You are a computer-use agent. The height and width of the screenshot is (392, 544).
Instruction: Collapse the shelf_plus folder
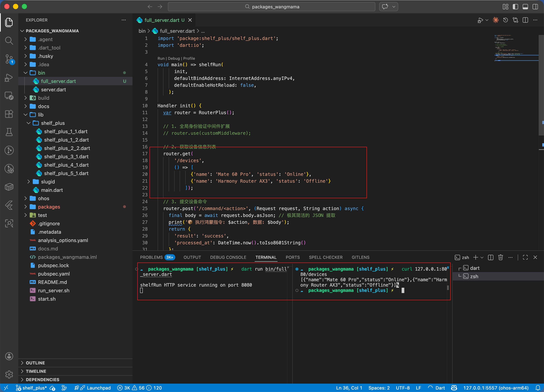(53, 123)
